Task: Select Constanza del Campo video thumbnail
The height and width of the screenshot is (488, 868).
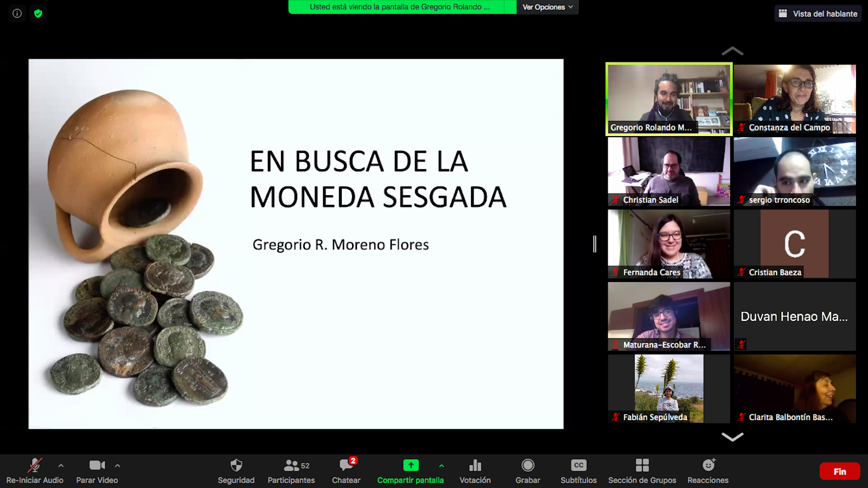Action: (795, 99)
